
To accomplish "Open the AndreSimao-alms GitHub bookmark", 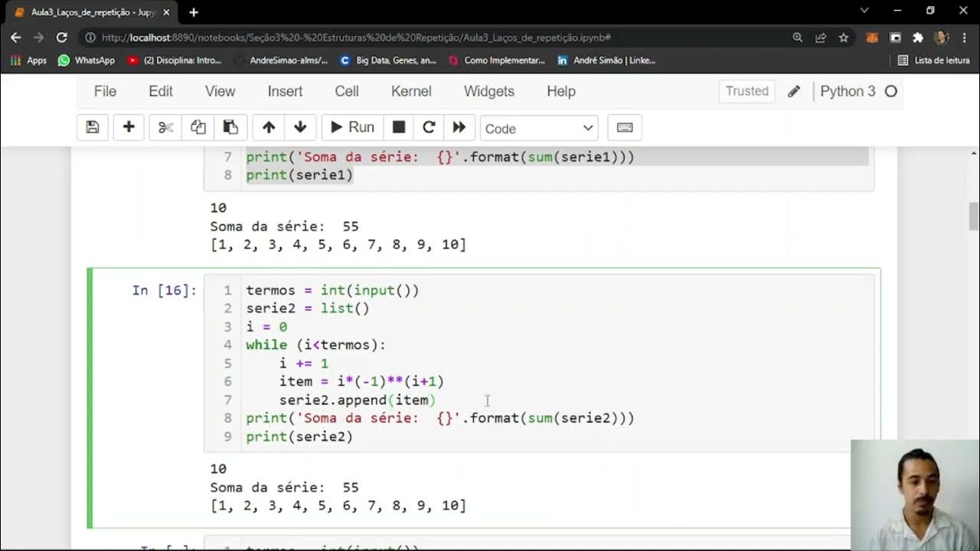I will 282,60.
